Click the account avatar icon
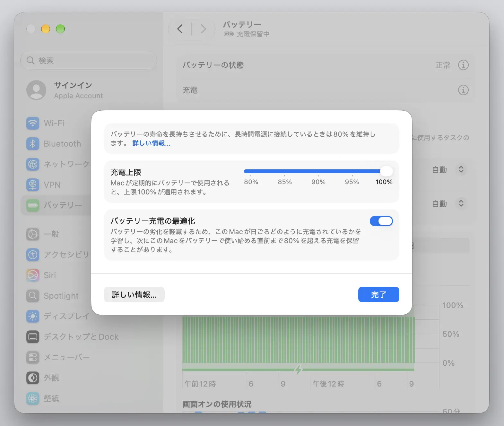The width and height of the screenshot is (504, 426). tap(36, 90)
